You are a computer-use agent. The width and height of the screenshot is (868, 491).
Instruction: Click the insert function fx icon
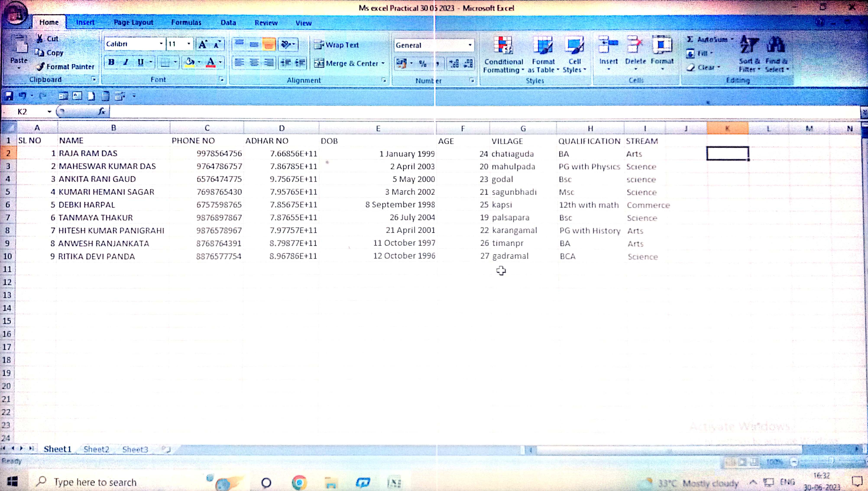tap(102, 111)
